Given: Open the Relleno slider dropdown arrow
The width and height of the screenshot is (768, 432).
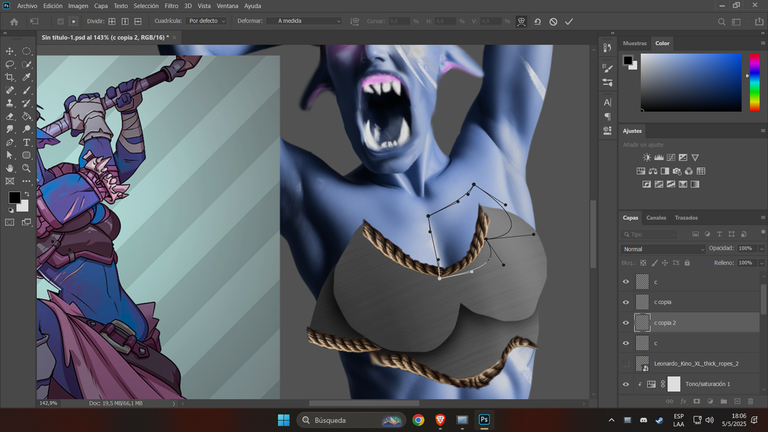Looking at the screenshot, I should (x=761, y=263).
